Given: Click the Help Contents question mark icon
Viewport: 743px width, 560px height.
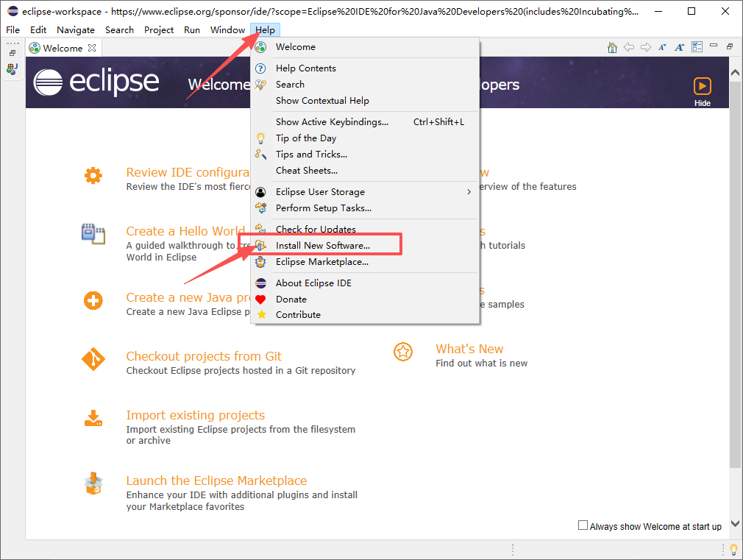Looking at the screenshot, I should coord(260,68).
